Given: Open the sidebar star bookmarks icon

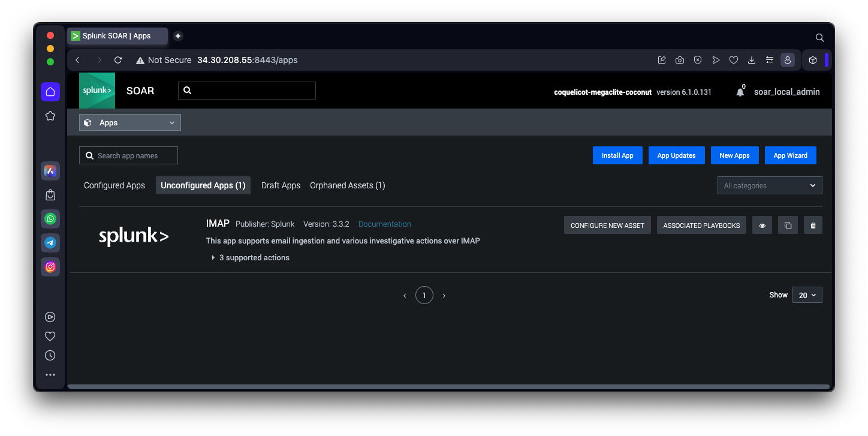Looking at the screenshot, I should (50, 116).
